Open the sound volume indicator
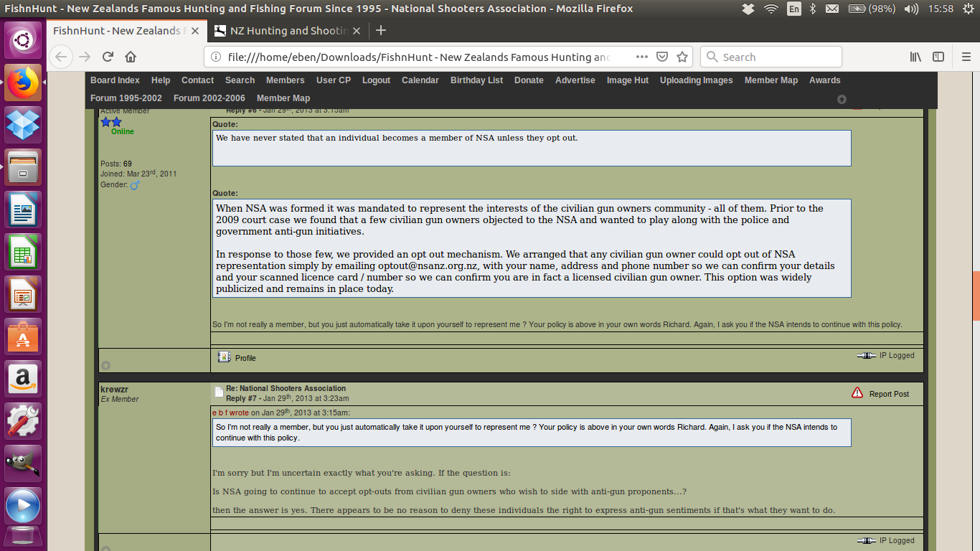The image size is (980, 551). pos(911,9)
